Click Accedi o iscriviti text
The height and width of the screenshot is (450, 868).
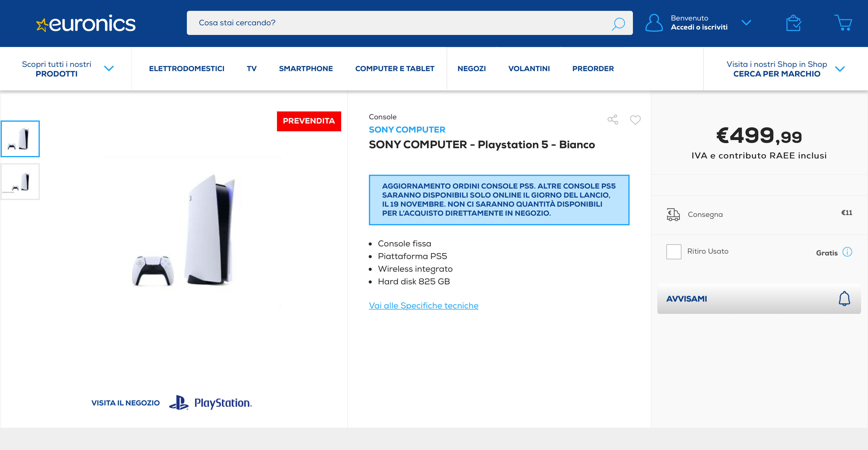[699, 27]
